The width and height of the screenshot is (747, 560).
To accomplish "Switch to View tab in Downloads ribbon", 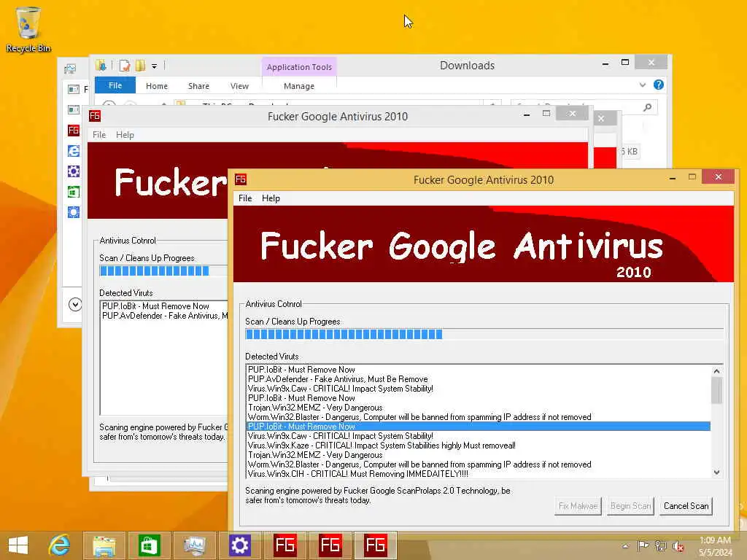I will (x=239, y=86).
